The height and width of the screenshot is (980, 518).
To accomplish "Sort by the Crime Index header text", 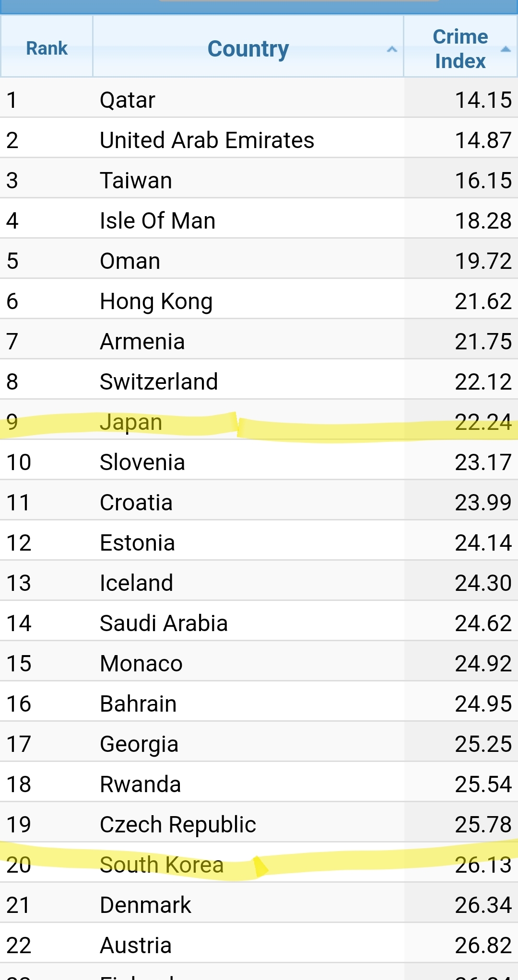I will (460, 49).
